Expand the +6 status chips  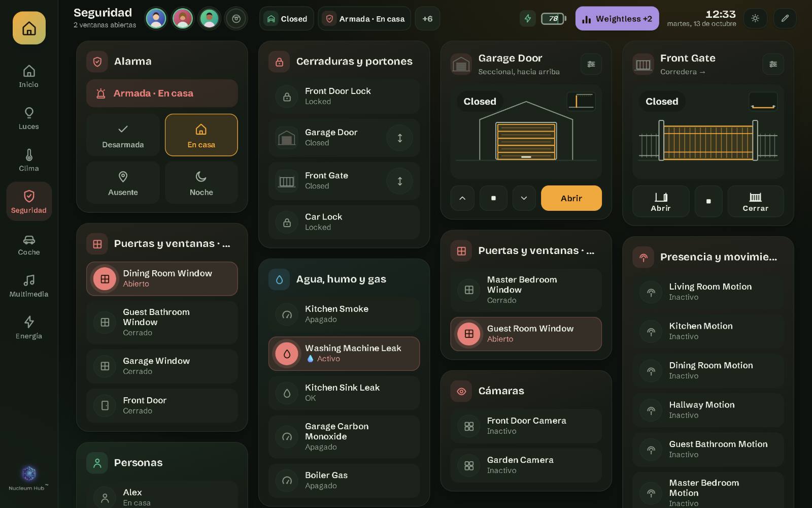(x=427, y=19)
